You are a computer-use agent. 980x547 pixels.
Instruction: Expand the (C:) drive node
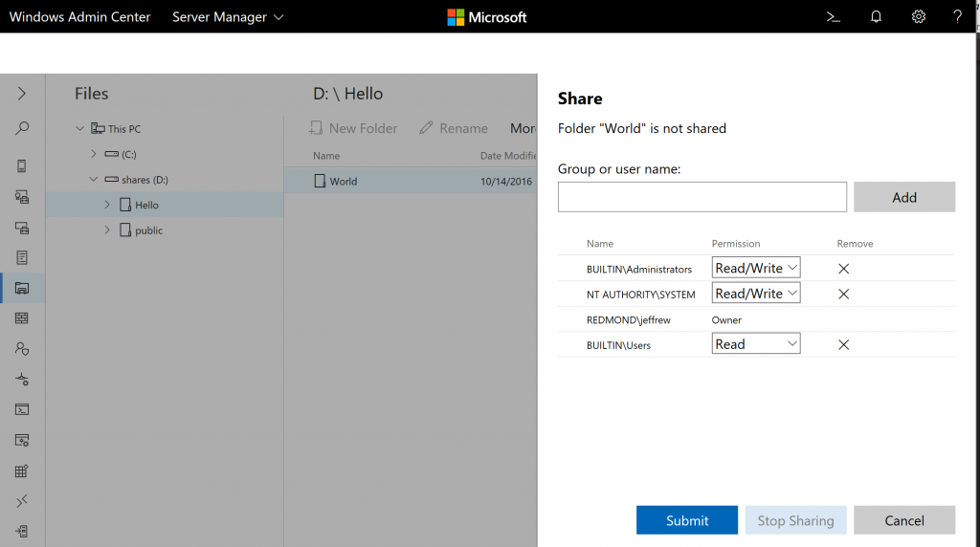93,154
